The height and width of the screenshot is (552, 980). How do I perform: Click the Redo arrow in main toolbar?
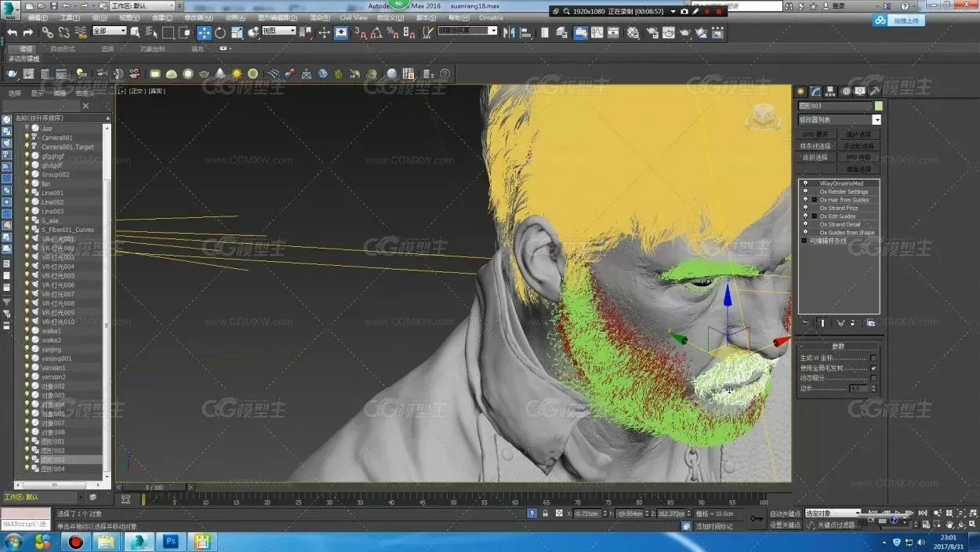tap(28, 32)
